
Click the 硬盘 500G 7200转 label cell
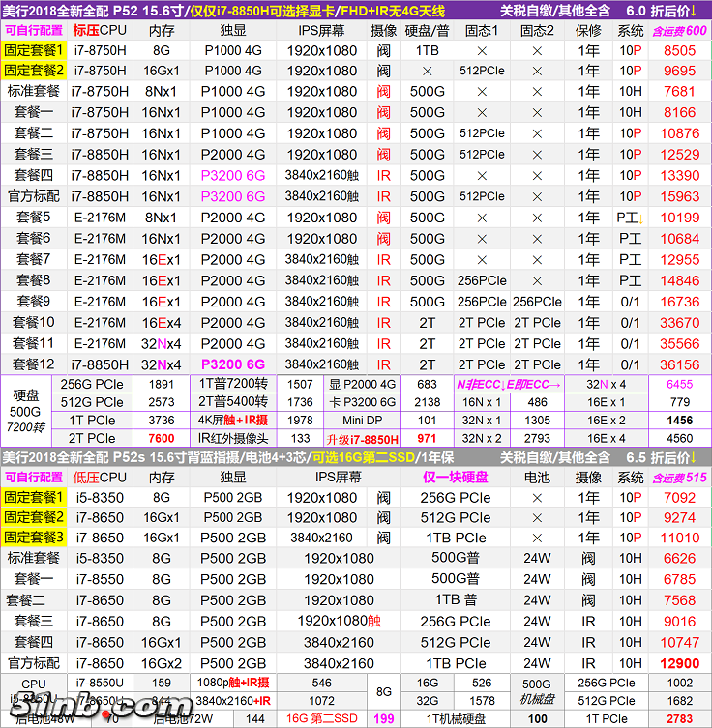[x=24, y=411]
